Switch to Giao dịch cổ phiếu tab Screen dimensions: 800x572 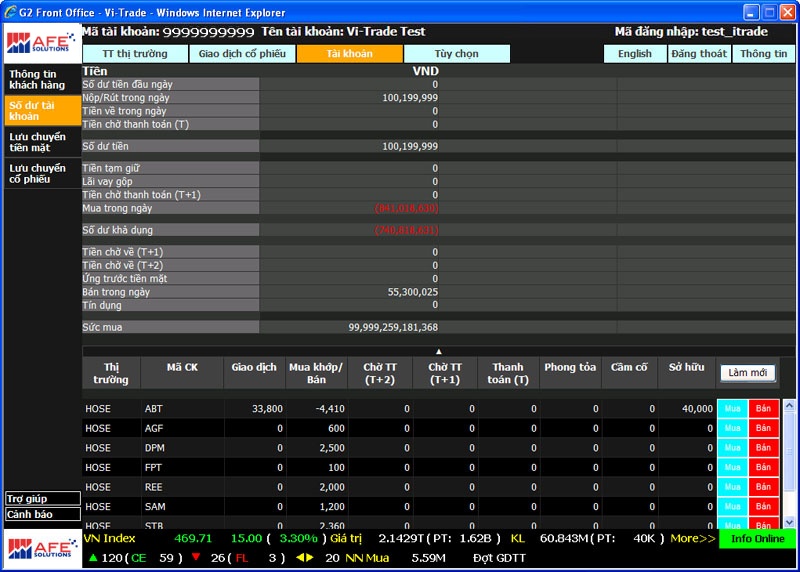click(242, 54)
